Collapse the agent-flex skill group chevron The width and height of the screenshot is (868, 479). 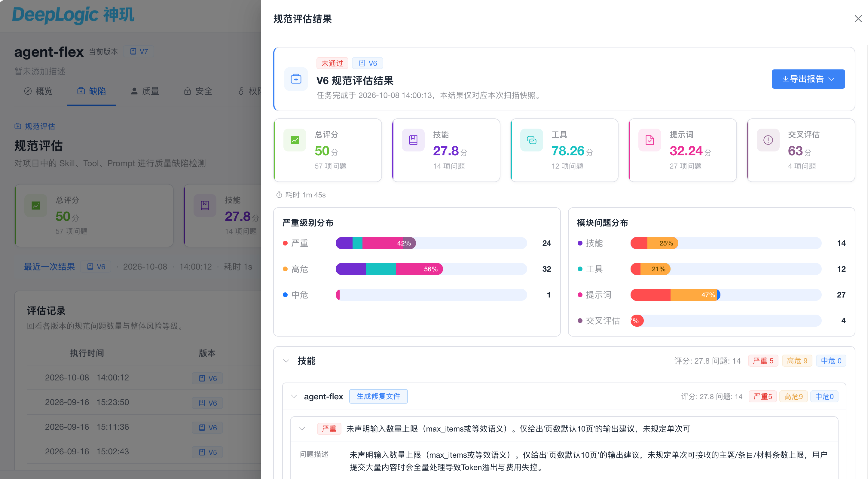pyautogui.click(x=294, y=396)
